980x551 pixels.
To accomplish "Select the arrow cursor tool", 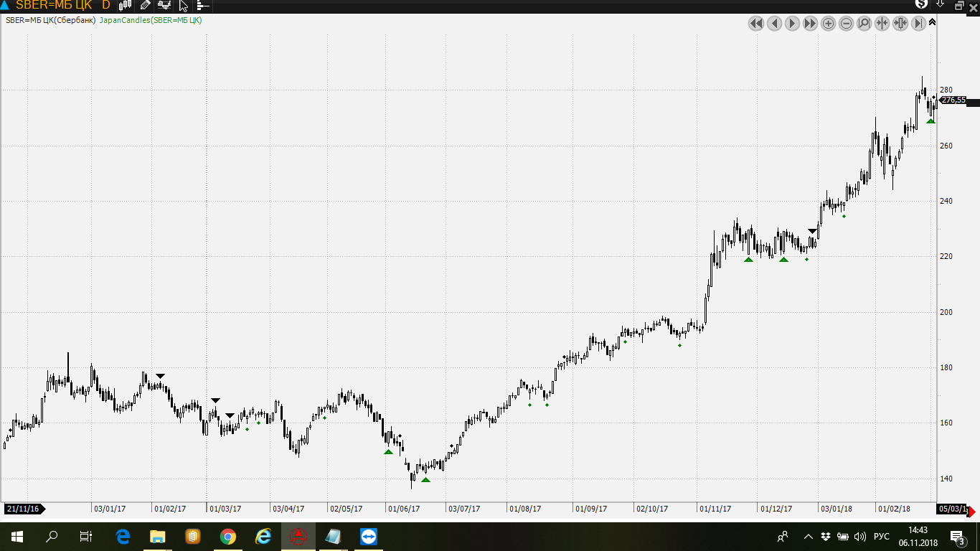I will click(184, 6).
